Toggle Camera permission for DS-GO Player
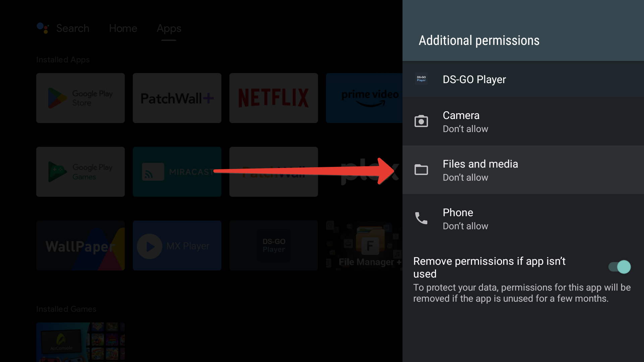The image size is (644, 362). click(x=523, y=122)
